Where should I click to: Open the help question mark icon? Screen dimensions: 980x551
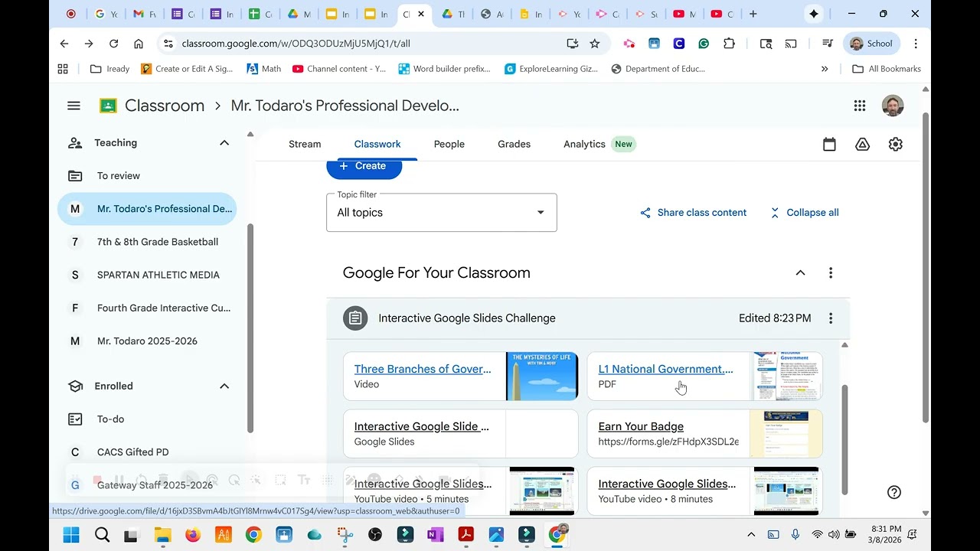pyautogui.click(x=893, y=492)
